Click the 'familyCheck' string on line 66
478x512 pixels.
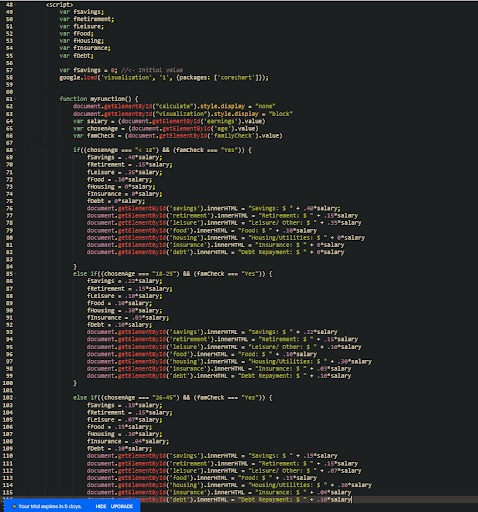(x=233, y=136)
